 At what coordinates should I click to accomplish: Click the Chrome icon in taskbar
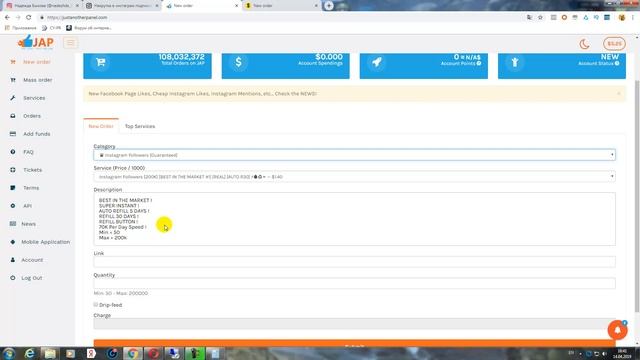click(133, 353)
